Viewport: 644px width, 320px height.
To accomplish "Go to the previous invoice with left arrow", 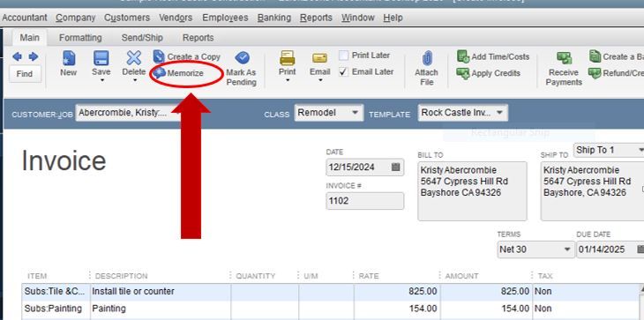I will (x=17, y=56).
